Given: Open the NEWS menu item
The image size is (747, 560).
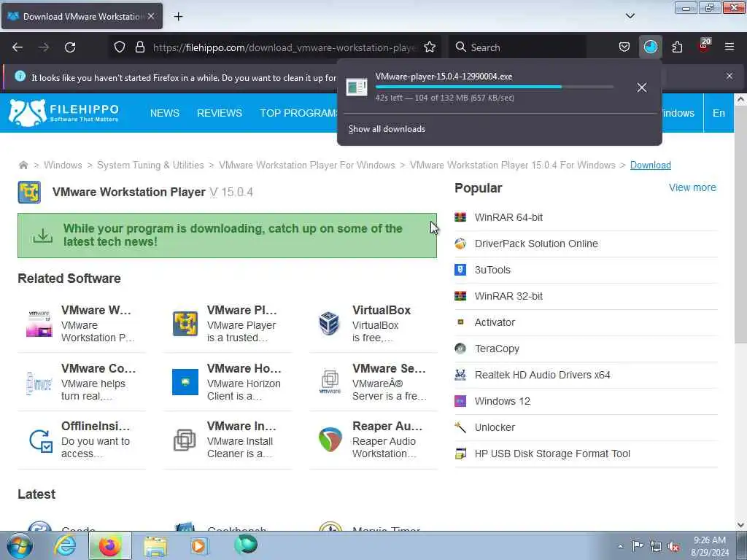Looking at the screenshot, I should click(165, 113).
